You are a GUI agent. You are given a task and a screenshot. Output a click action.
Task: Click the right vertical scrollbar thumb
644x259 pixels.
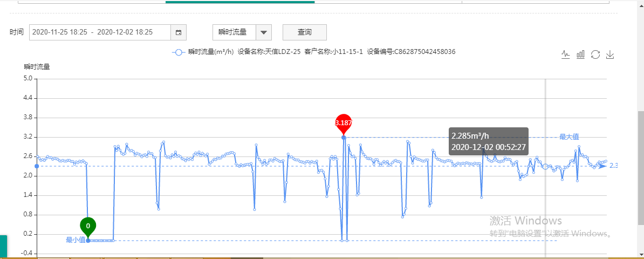tap(640, 167)
